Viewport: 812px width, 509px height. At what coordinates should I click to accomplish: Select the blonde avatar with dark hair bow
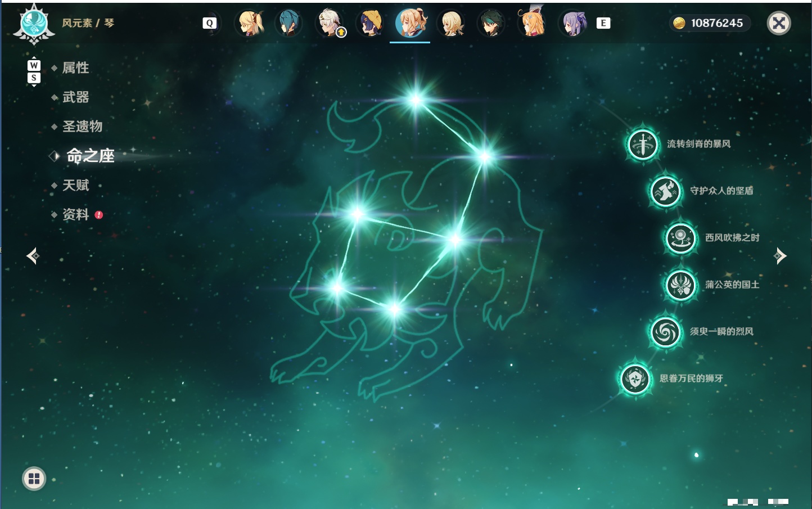click(x=249, y=23)
